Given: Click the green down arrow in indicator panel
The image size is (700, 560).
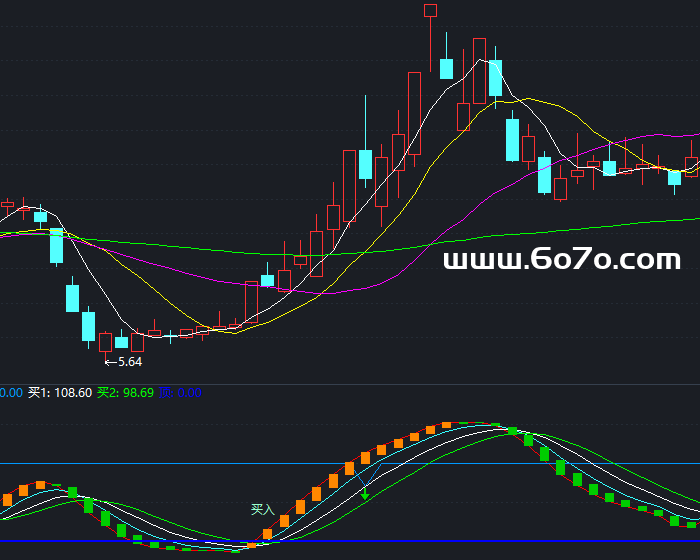Looking at the screenshot, I should (365, 493).
